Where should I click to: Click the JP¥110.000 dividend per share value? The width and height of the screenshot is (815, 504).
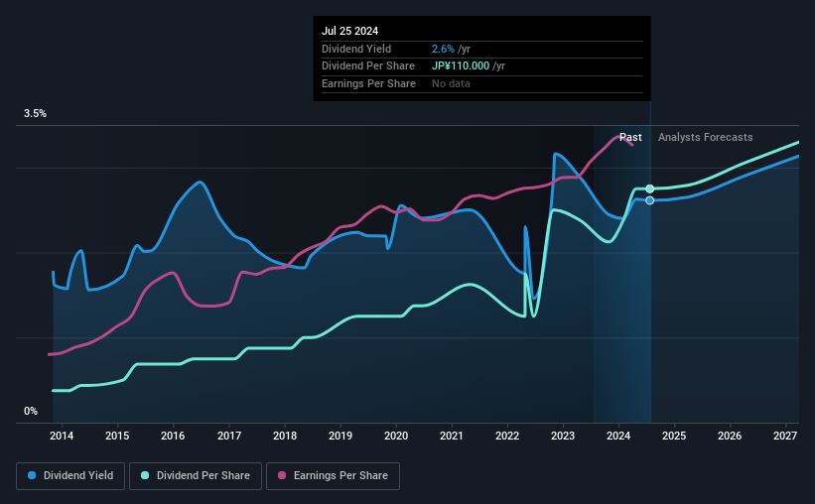point(461,66)
